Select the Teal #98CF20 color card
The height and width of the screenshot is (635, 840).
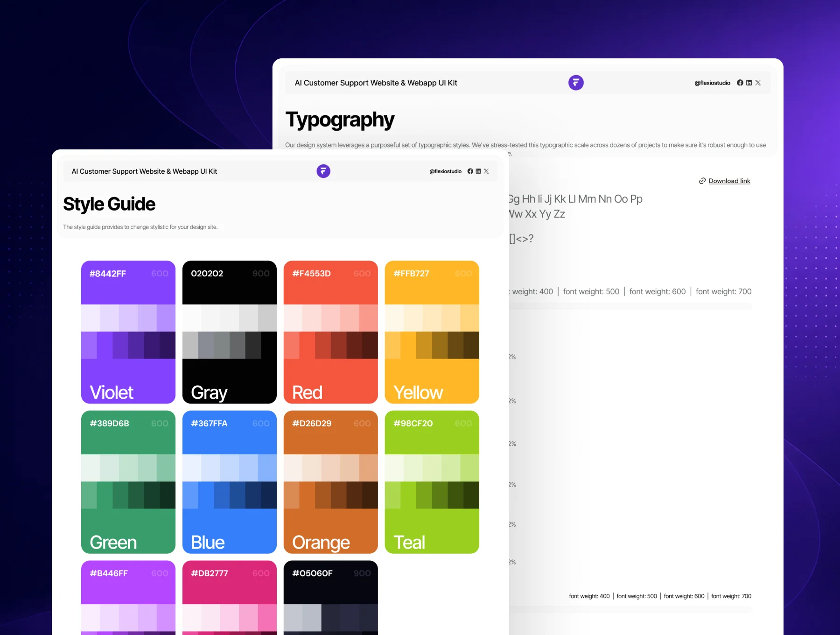[432, 482]
